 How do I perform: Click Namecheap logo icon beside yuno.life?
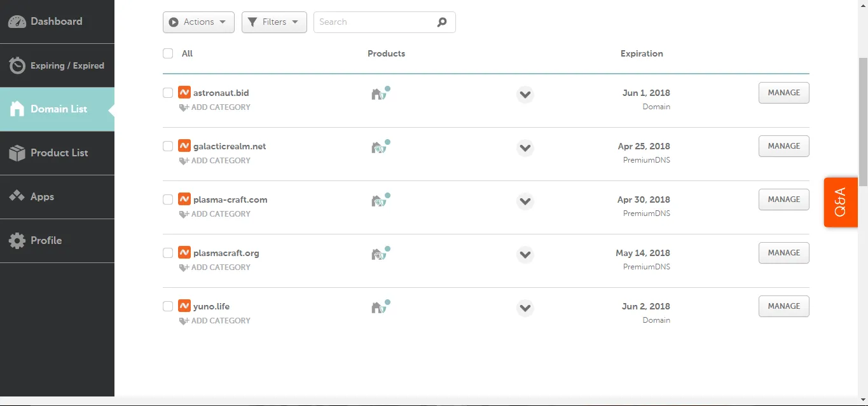pos(184,306)
